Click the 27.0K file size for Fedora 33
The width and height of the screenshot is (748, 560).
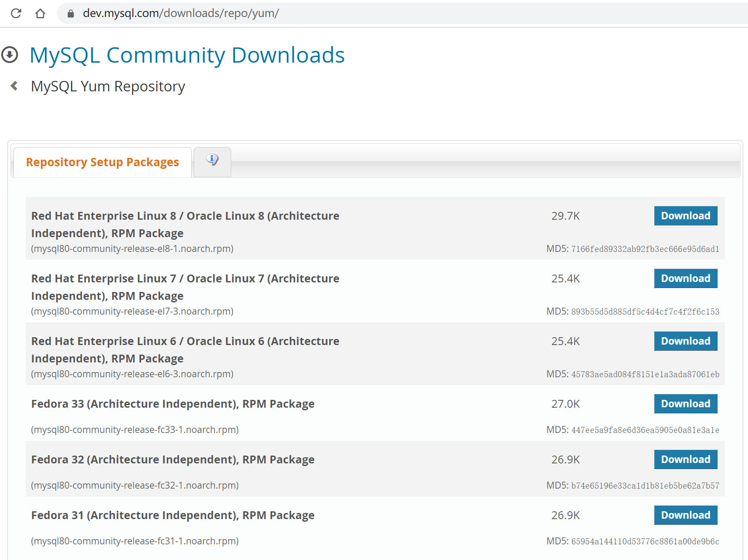566,404
